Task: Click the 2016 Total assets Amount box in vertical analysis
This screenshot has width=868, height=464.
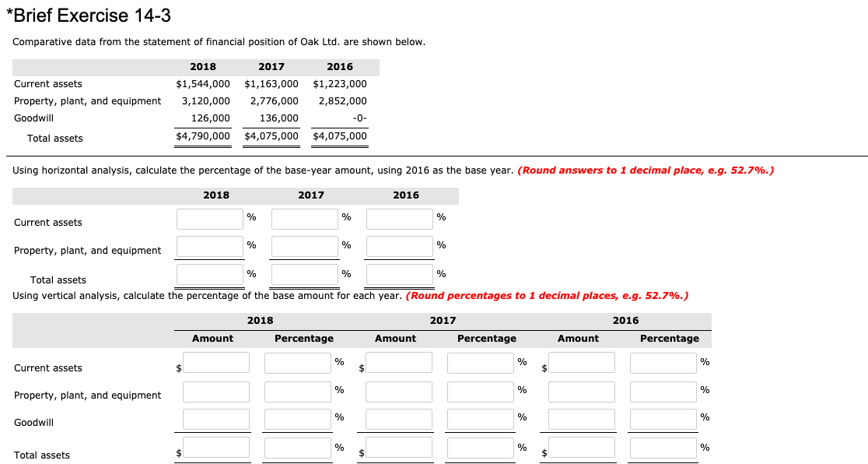Action: pos(580,447)
